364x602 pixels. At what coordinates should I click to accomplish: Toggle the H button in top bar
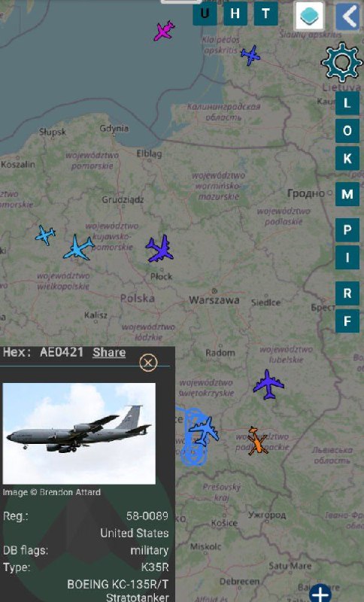coord(235,14)
